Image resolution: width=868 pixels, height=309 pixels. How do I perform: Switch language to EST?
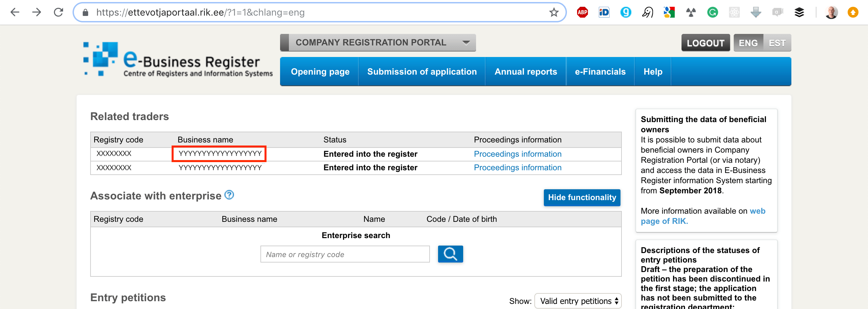[777, 43]
